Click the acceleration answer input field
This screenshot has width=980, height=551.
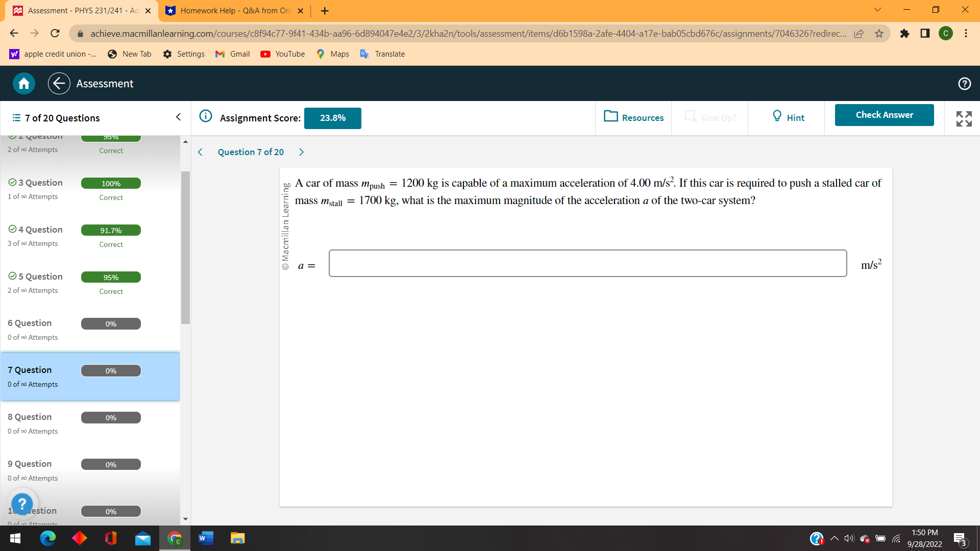[x=587, y=263]
